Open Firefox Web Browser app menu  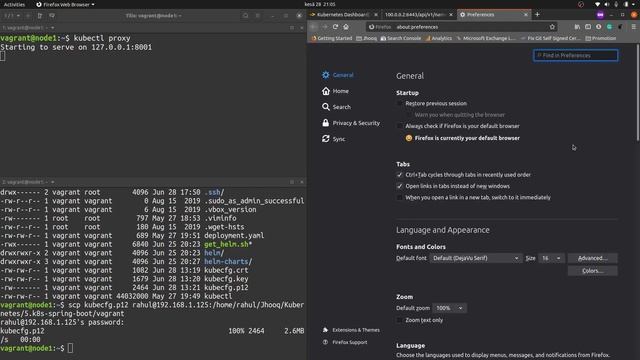point(65,4)
